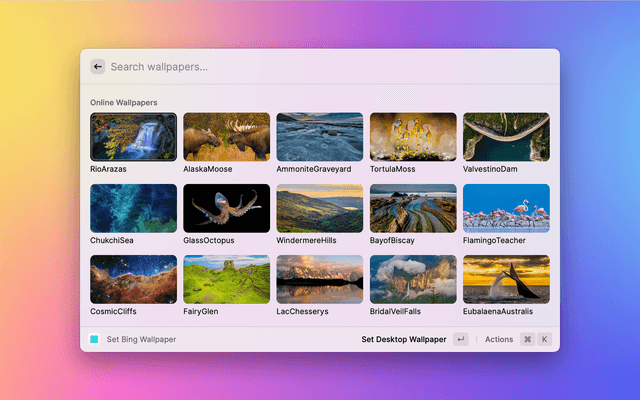Click the Set Bing Wallpaper extension icon
Viewport: 640px width, 400px height.
point(94,340)
